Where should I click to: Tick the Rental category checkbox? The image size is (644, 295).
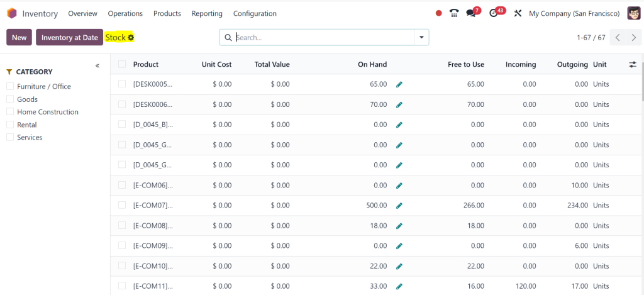[10, 125]
